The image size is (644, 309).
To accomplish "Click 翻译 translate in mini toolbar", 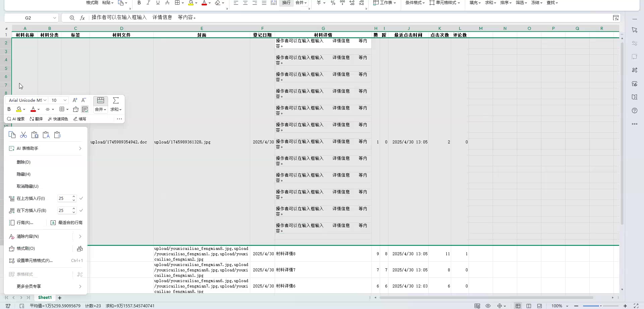I will [x=36, y=119].
